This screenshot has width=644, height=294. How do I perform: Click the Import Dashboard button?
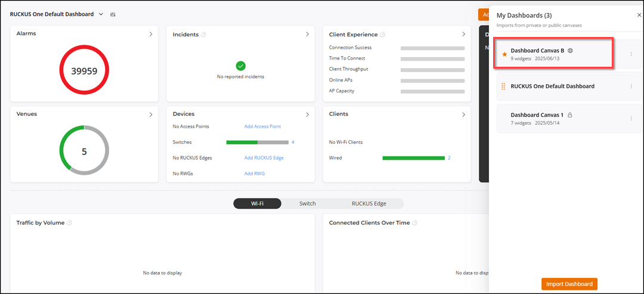coord(569,284)
